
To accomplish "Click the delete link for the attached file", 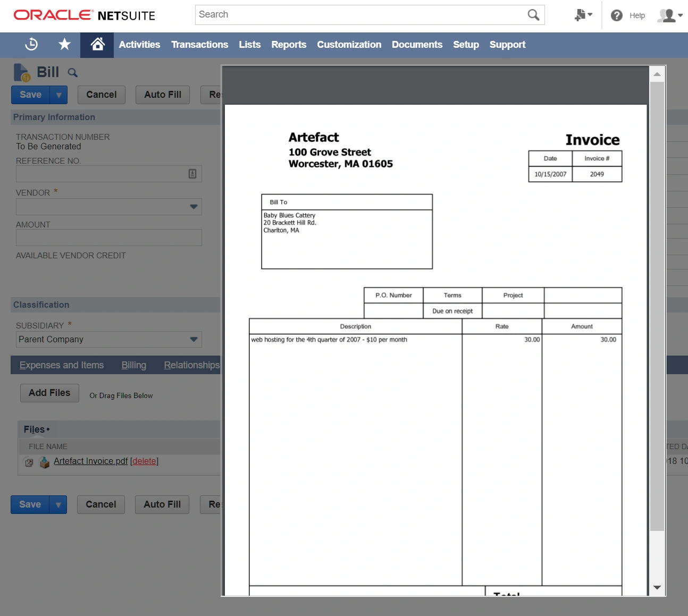I will 144,461.
